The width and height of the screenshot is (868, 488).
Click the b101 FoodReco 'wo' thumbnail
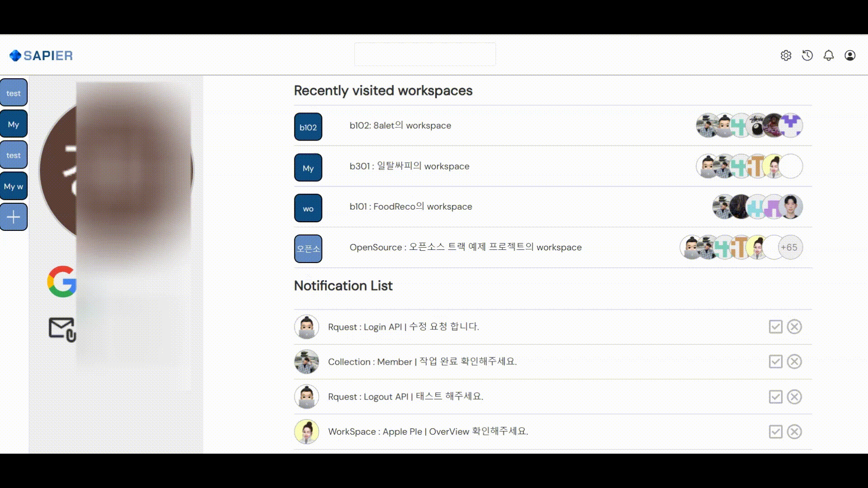point(308,208)
